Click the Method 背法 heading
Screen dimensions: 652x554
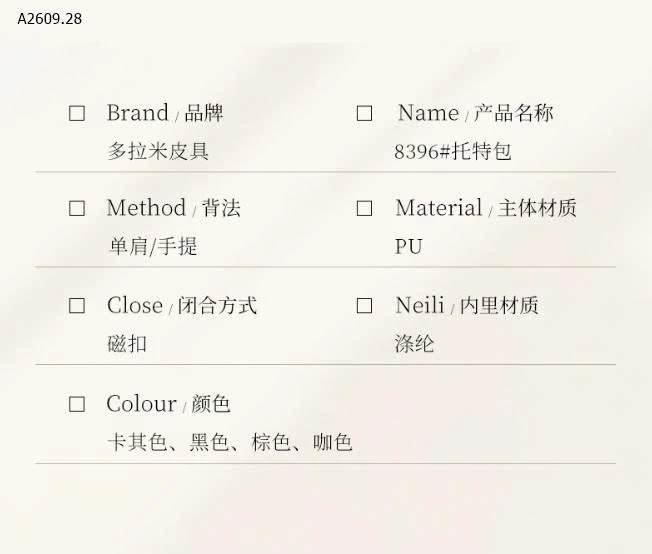click(173, 208)
